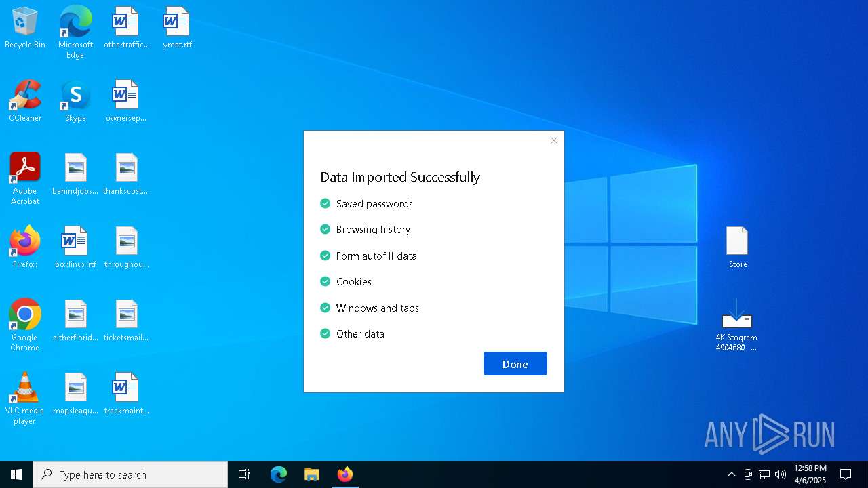
Task: Click the Browsing history item text
Action: (x=373, y=230)
